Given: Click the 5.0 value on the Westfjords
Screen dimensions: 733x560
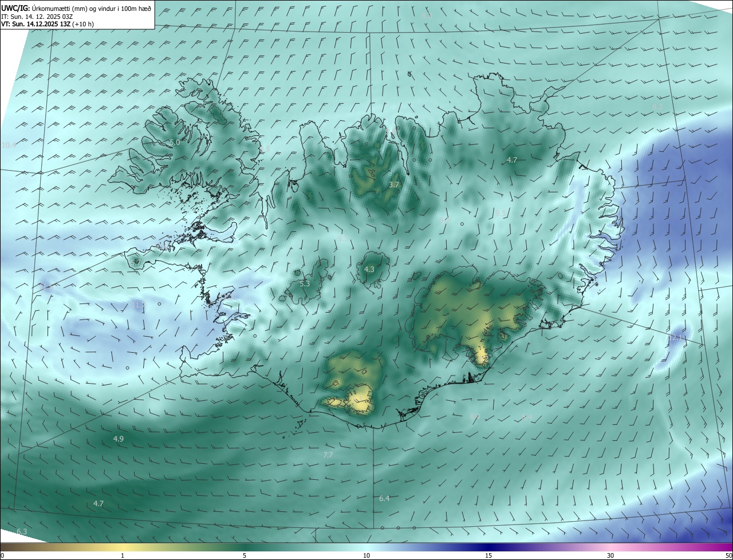Looking at the screenshot, I should point(175,142).
